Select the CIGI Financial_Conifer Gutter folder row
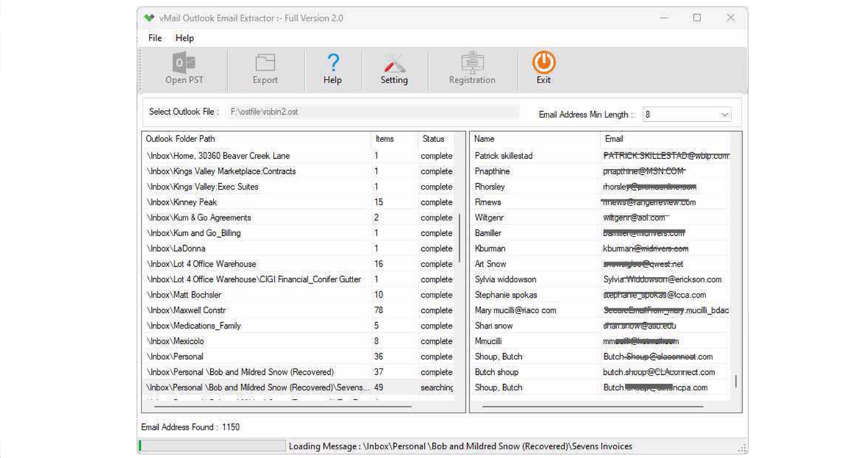This screenshot has width=868, height=458. (298, 279)
